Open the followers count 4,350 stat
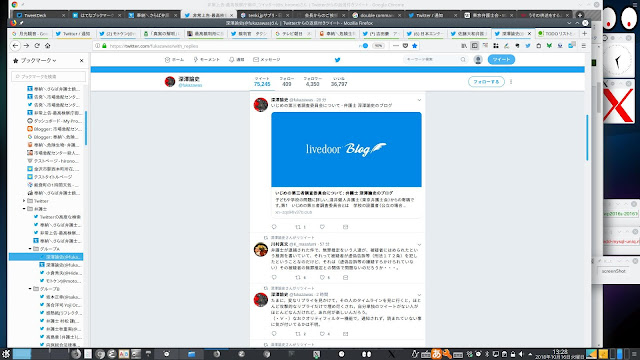 point(313,82)
